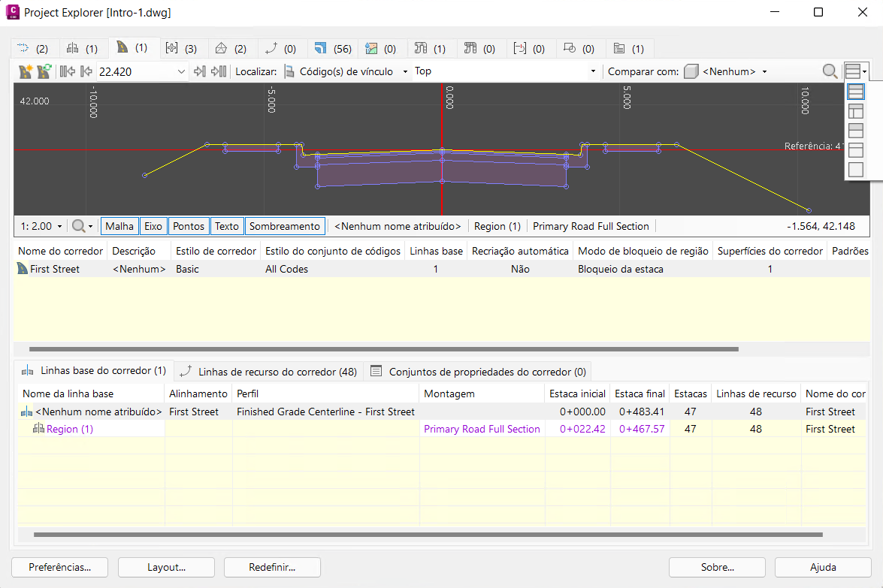This screenshot has width=883, height=588.
Task: Choose the split-bottom layout option
Action: (856, 111)
